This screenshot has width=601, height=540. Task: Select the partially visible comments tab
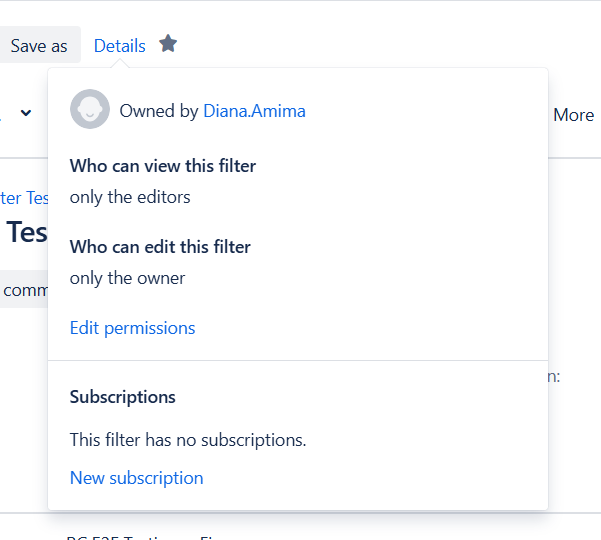22,290
